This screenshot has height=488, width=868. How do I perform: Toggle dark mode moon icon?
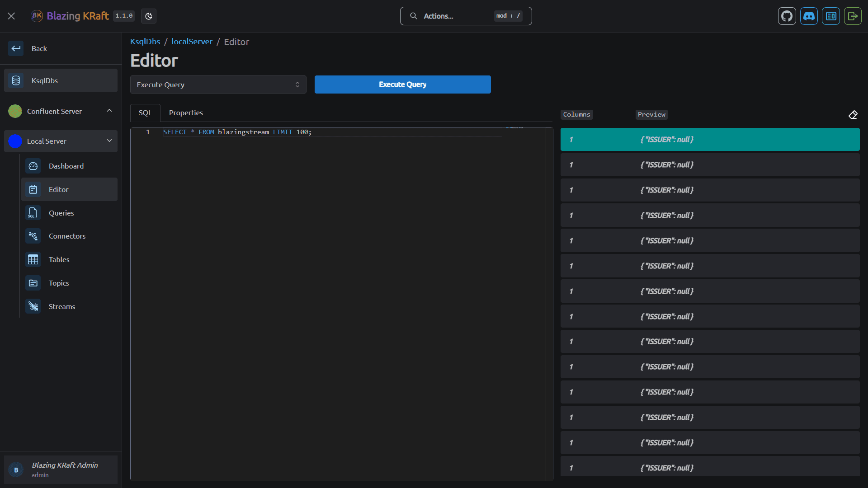tap(149, 16)
